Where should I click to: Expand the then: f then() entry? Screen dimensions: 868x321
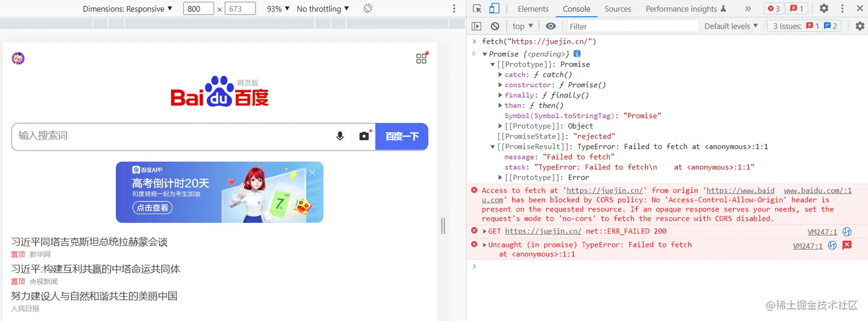click(x=500, y=106)
